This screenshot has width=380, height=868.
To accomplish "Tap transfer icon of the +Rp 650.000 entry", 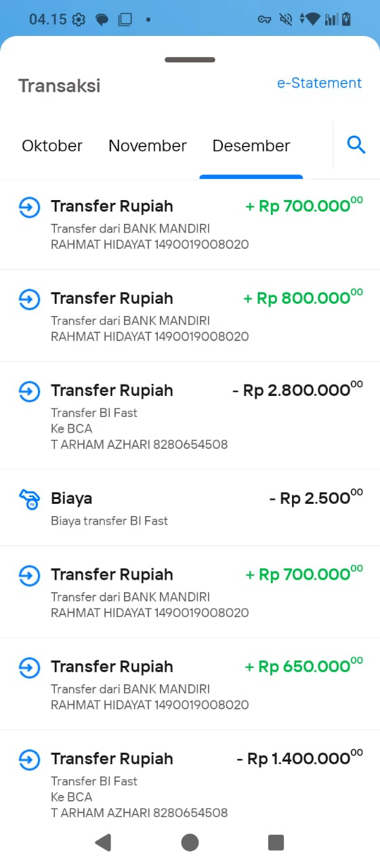I will (x=29, y=667).
